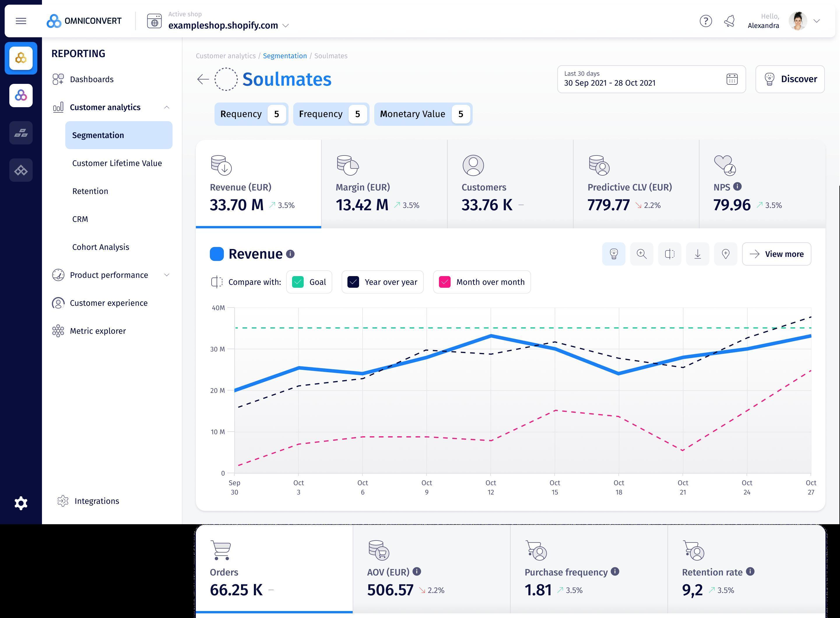This screenshot has width=840, height=618.
Task: Go back with the left arrow
Action: (203, 79)
